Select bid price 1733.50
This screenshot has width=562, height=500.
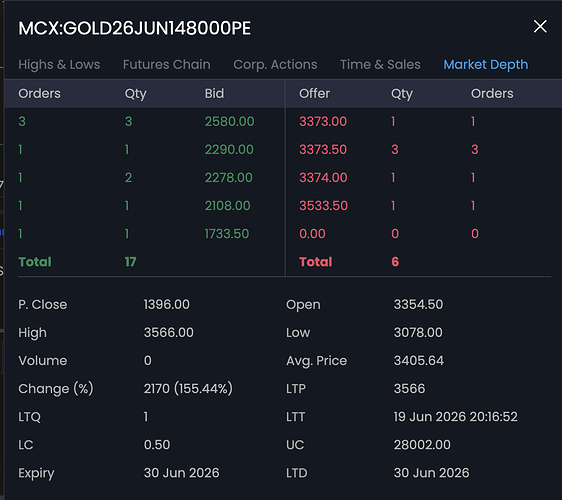(x=227, y=234)
